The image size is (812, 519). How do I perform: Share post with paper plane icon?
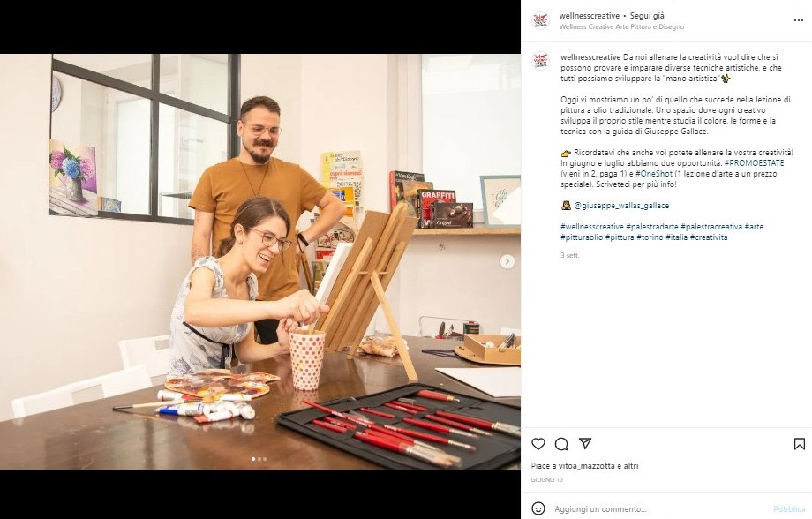585,443
